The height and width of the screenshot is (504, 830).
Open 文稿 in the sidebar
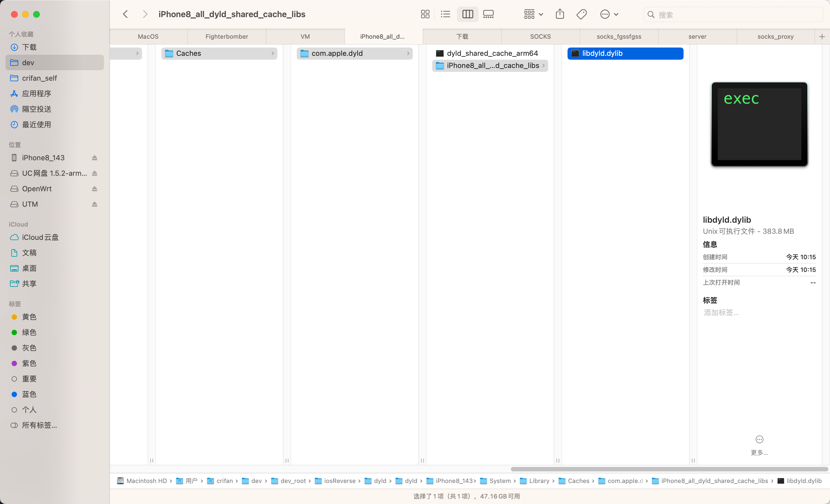[x=55, y=253]
